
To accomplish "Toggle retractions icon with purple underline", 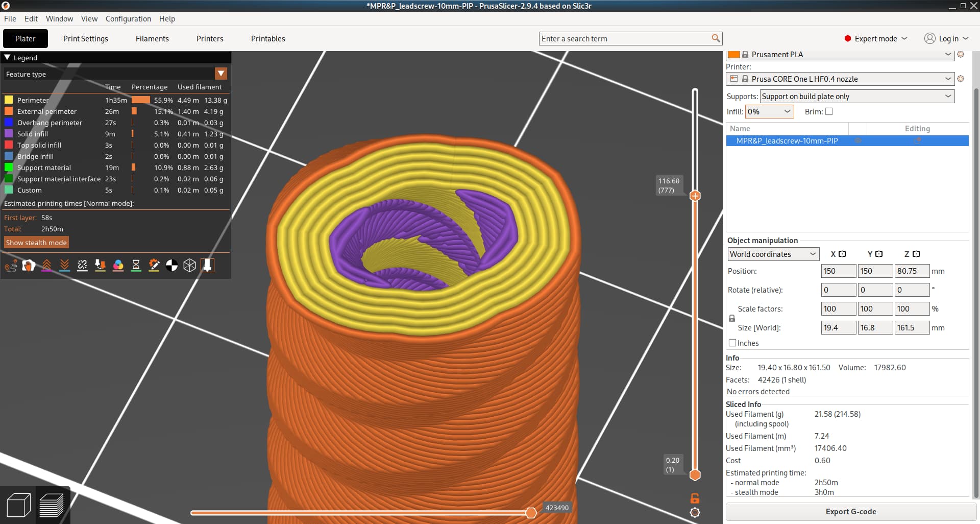I will pos(46,266).
